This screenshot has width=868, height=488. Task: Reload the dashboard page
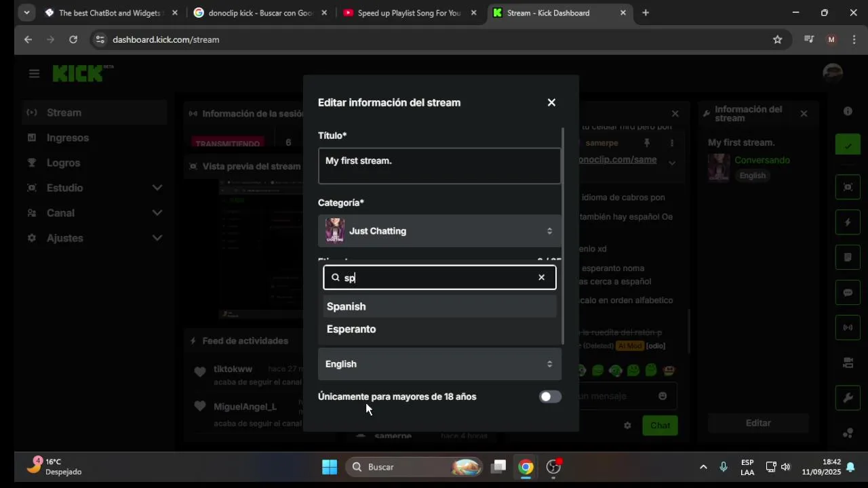point(73,39)
